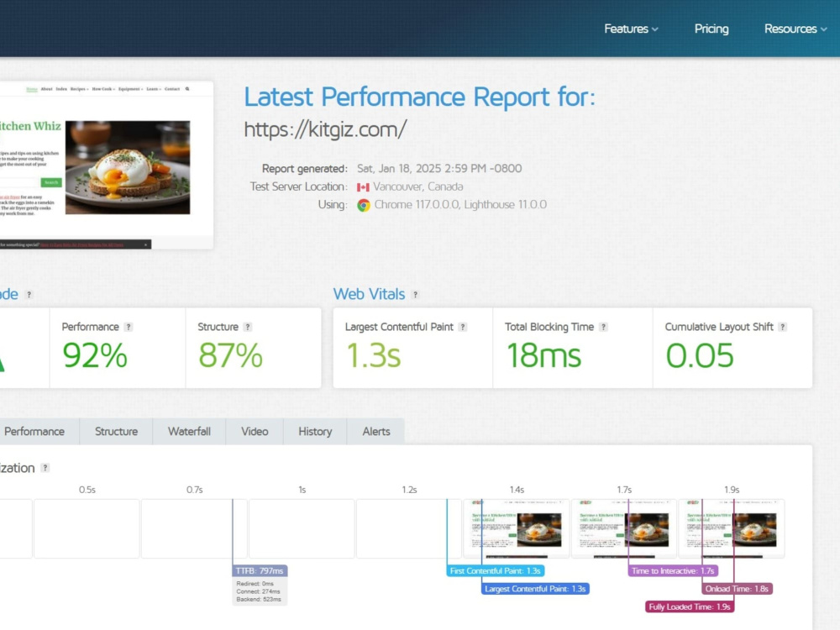Viewport: 840px width, 630px height.
Task: Open the Alerts tab
Action: [x=376, y=431]
